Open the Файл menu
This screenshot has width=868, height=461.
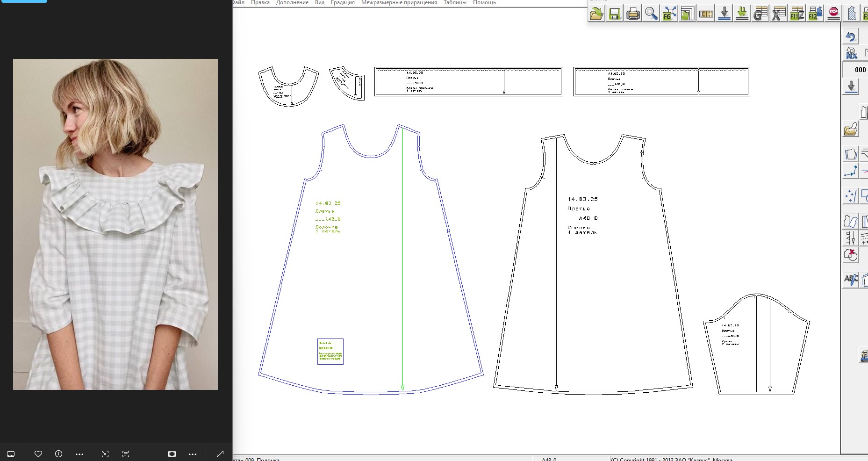click(x=238, y=2)
